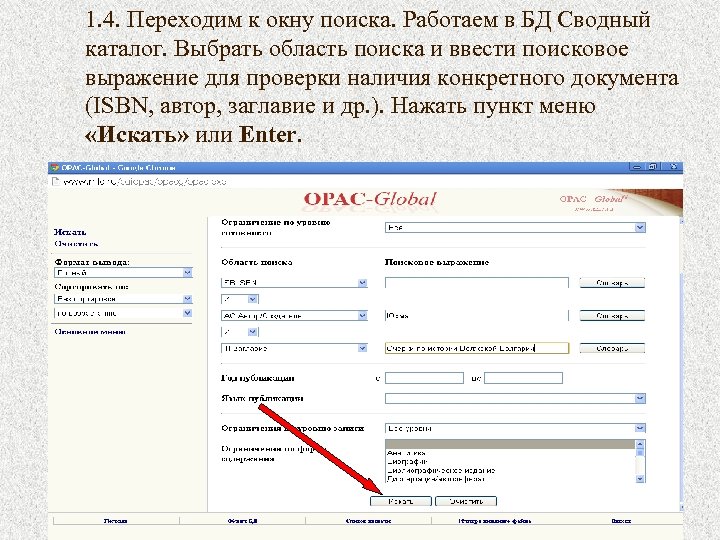Click the browser address bar URL

click(145, 182)
